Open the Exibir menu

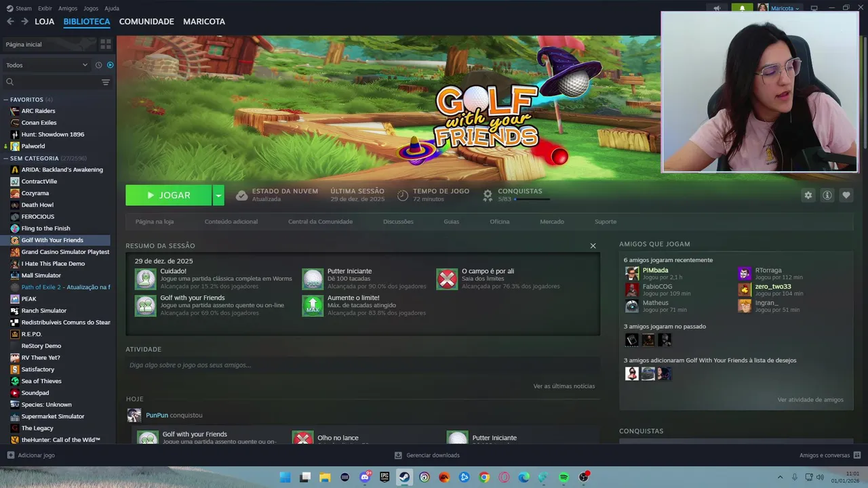[x=45, y=8]
